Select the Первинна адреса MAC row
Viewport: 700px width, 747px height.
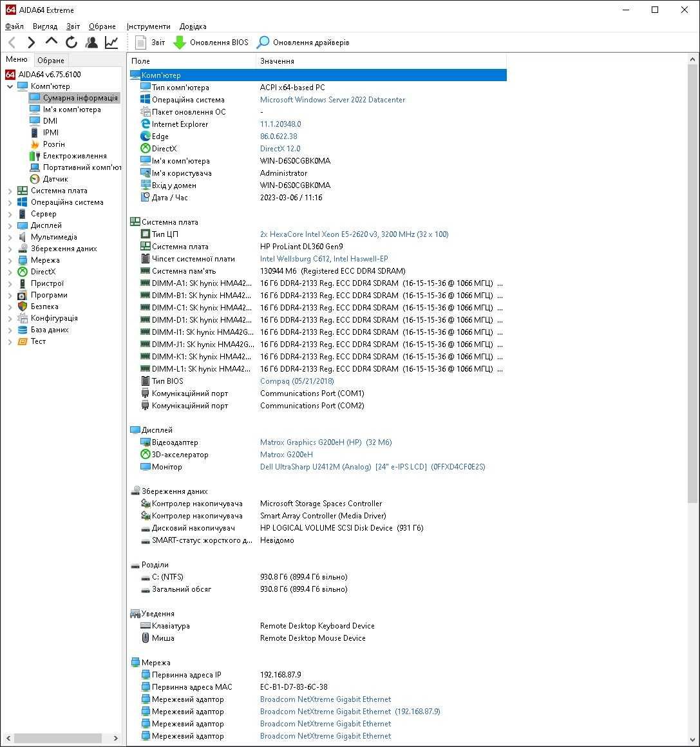[318, 687]
